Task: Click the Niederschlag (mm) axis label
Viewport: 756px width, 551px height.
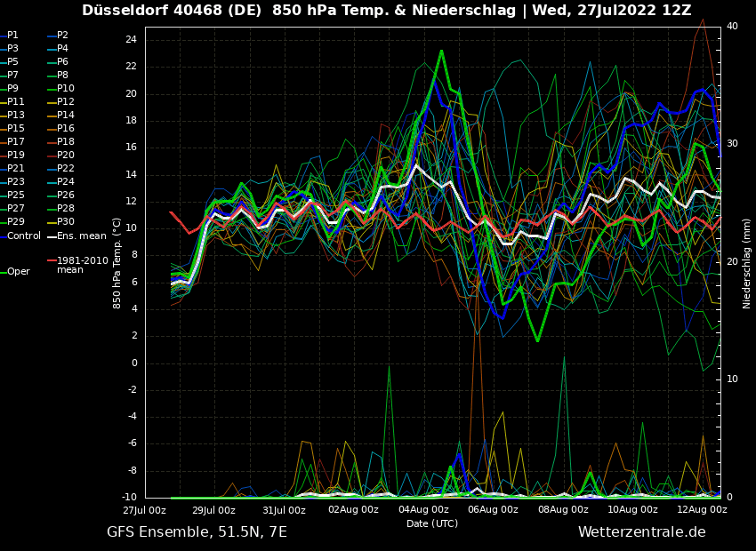Action: pos(747,263)
